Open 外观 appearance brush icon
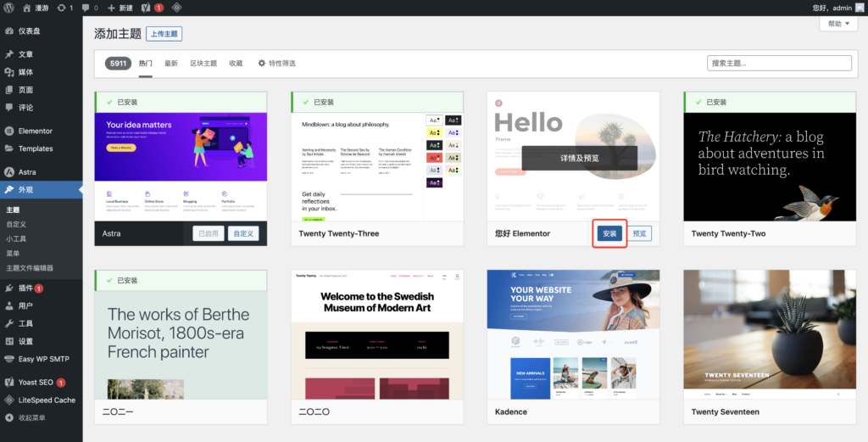Screen dimensions: 868x442 8,189
